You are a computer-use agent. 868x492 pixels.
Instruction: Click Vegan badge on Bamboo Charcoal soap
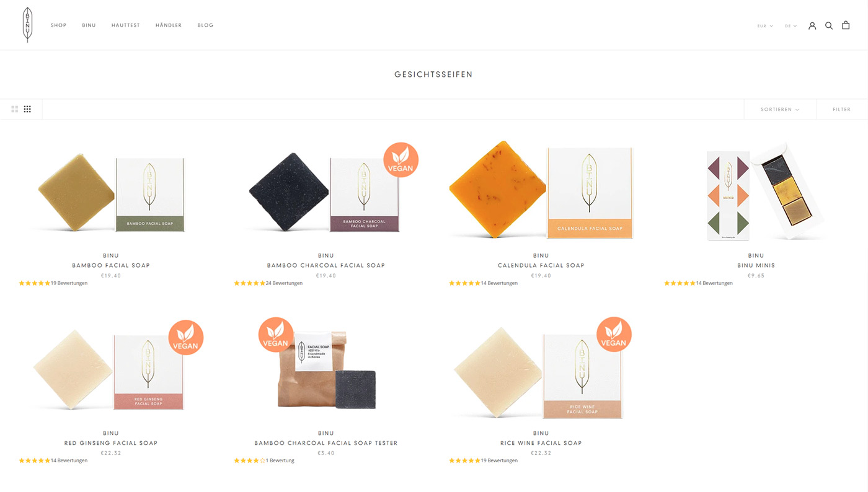tap(401, 160)
